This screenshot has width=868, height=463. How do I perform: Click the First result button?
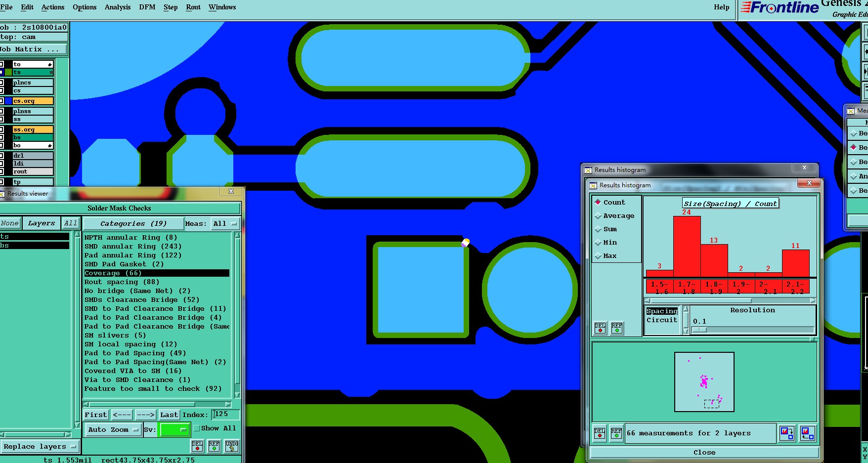[96, 415]
